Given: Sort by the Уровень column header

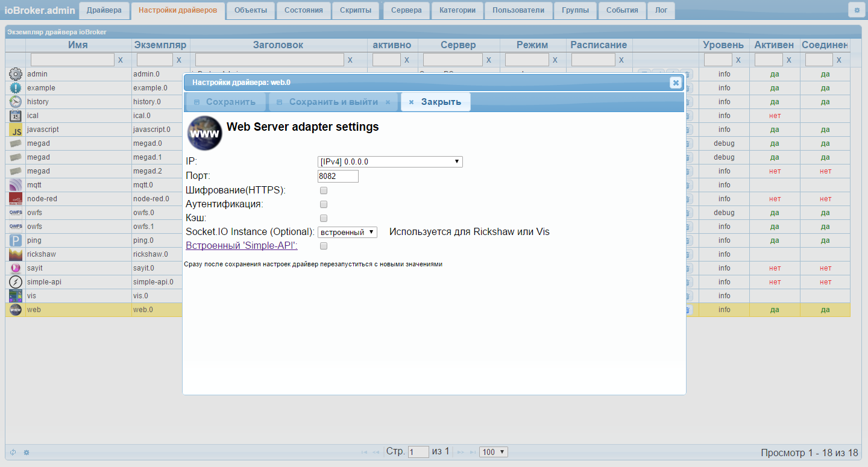Looking at the screenshot, I should [x=724, y=45].
